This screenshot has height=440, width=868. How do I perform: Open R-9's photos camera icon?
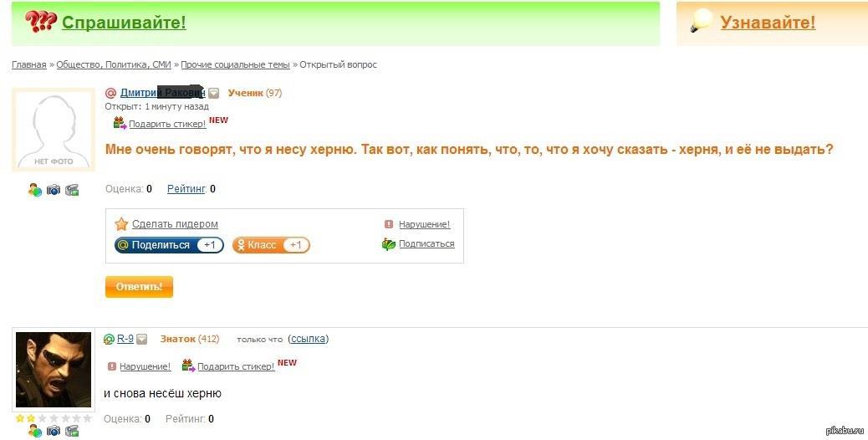[54, 431]
